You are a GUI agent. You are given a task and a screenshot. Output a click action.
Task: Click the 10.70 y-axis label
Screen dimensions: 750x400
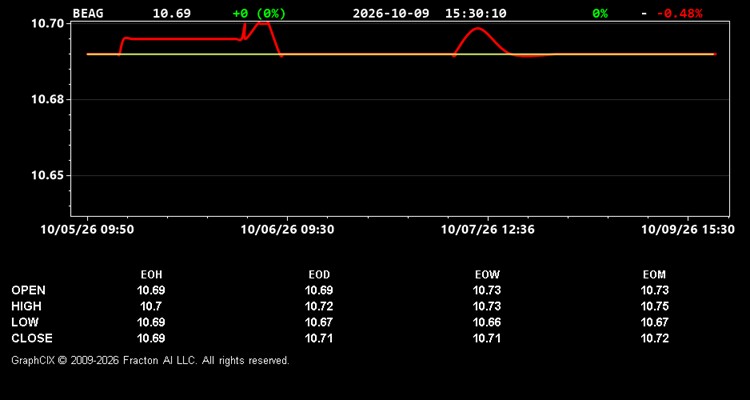[48, 23]
